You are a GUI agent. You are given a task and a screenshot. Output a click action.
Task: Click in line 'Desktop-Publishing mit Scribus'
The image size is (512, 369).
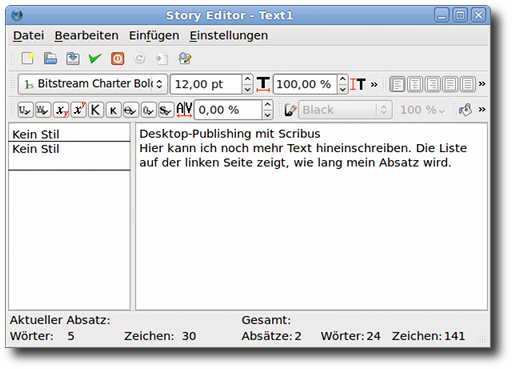(230, 134)
